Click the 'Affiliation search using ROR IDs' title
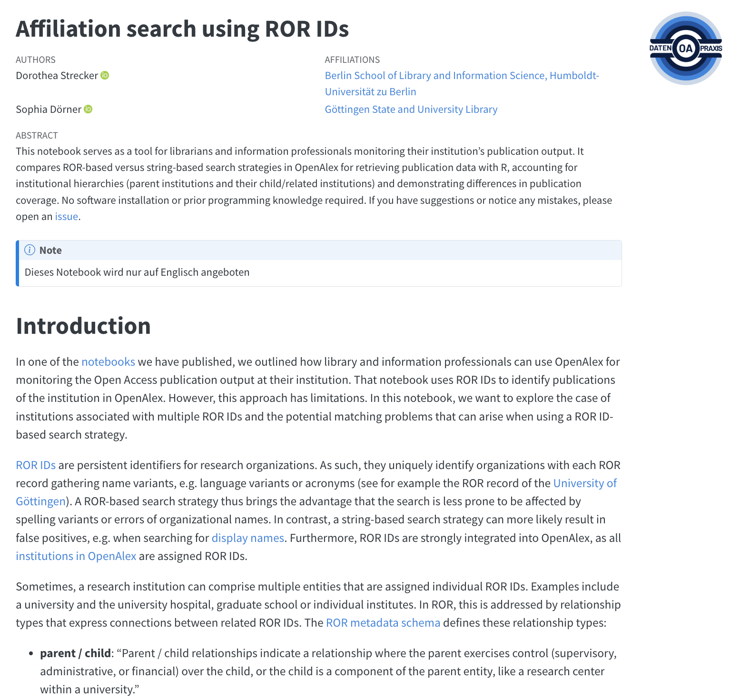Image resolution: width=731 pixels, height=700 pixels. tap(182, 29)
